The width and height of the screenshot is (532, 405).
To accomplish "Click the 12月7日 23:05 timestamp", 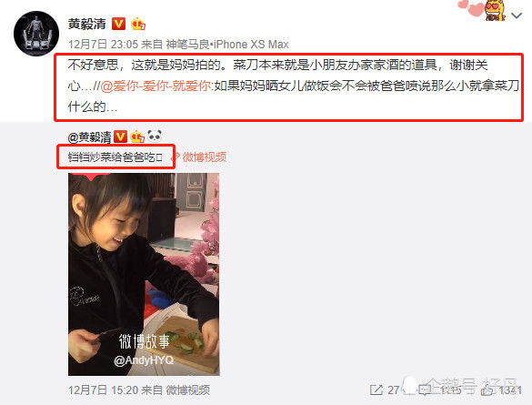I will (x=103, y=45).
